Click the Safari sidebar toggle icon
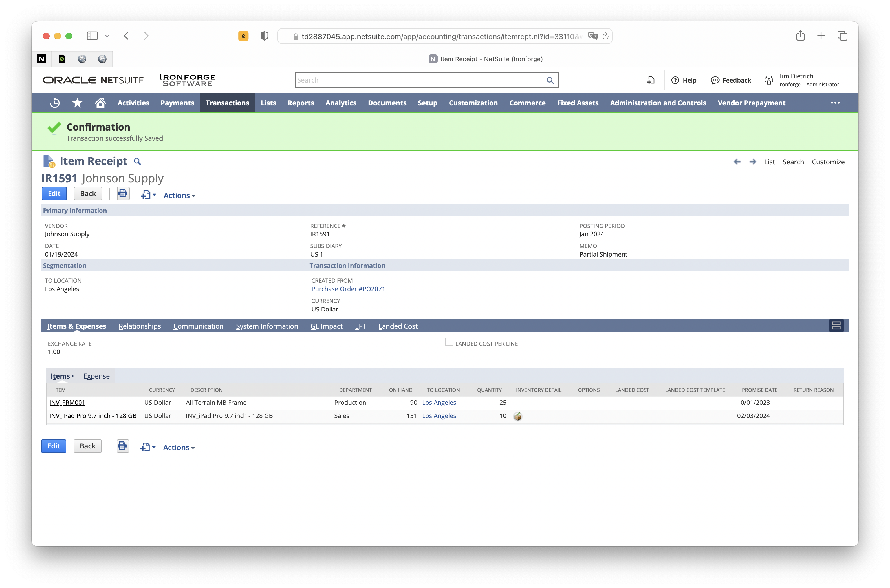 (x=92, y=36)
